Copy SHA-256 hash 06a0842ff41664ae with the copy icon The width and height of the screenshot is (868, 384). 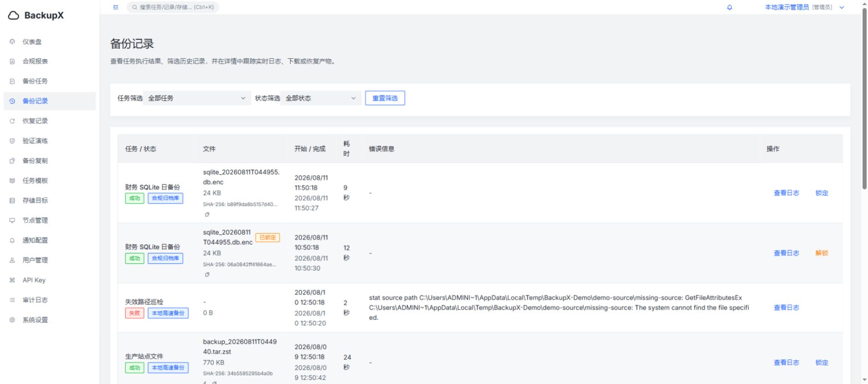(207, 275)
